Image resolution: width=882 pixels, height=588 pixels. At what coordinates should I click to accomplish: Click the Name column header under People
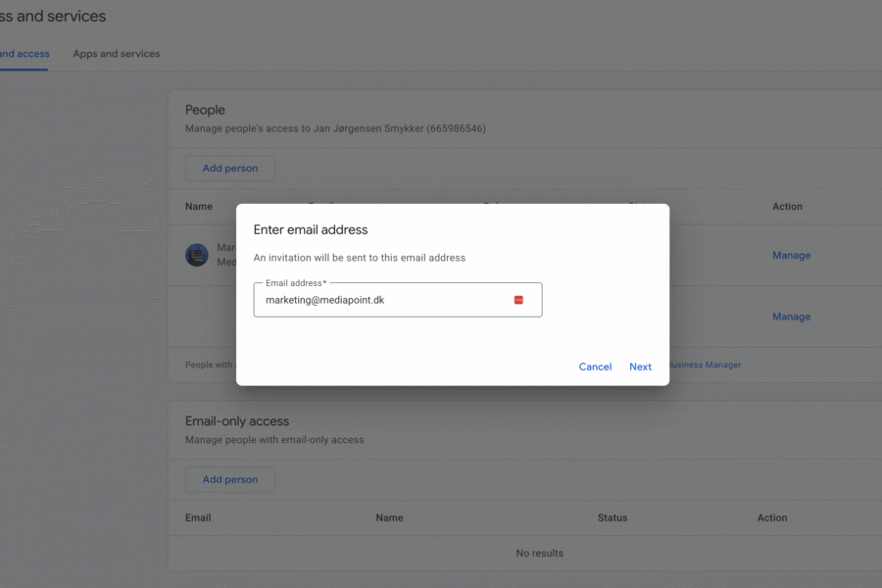pos(199,207)
